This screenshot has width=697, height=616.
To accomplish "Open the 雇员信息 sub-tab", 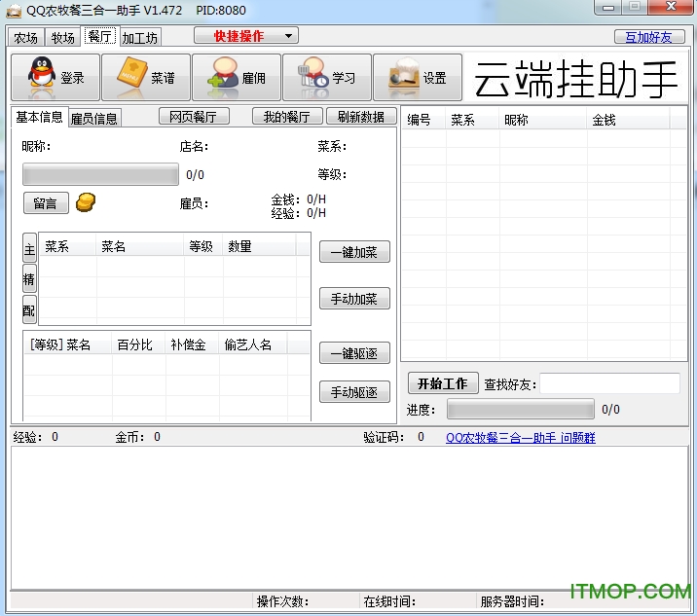I will pyautogui.click(x=94, y=119).
